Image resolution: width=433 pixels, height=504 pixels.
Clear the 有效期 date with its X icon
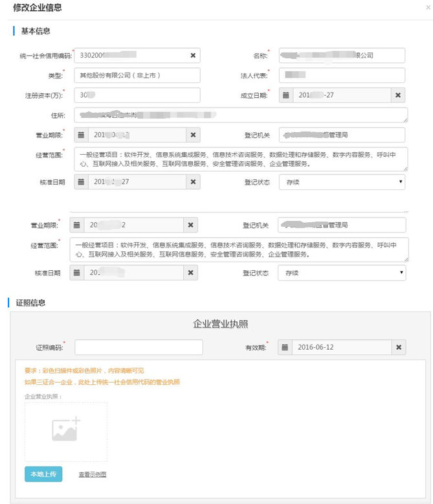click(399, 347)
